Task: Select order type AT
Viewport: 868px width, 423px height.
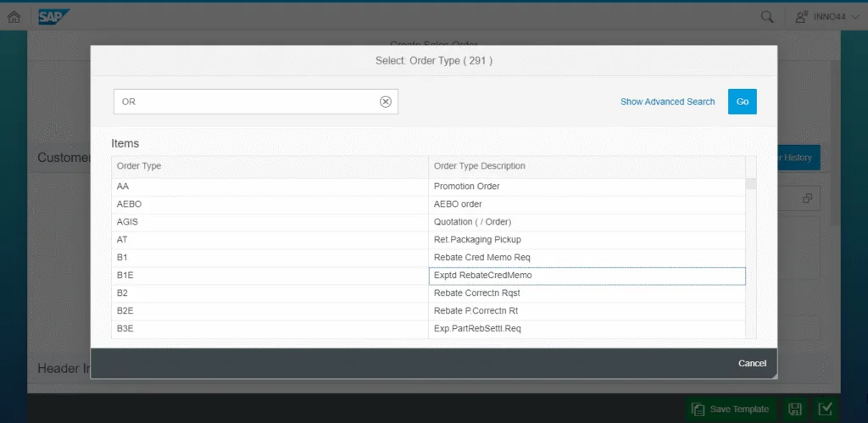Action: (270, 240)
